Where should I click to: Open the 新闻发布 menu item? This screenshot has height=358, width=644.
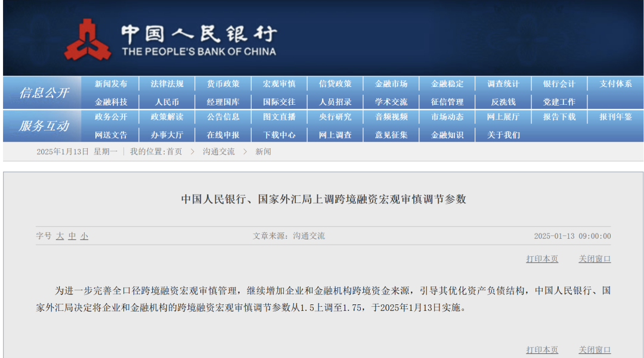[111, 84]
